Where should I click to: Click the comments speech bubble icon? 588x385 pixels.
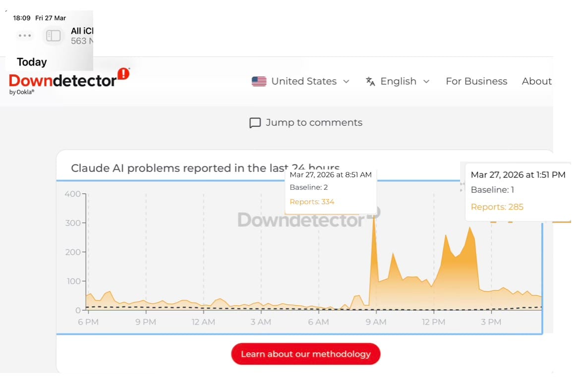(x=255, y=123)
